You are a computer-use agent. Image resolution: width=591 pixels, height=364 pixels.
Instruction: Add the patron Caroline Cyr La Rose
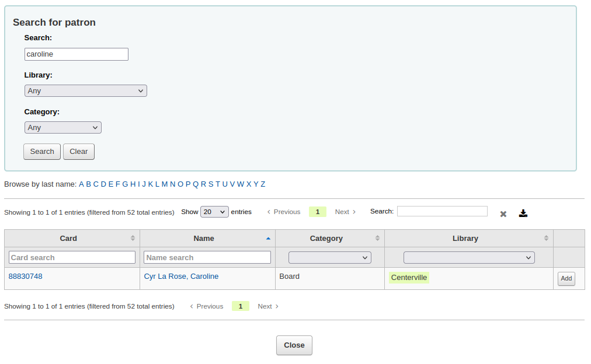pos(566,278)
